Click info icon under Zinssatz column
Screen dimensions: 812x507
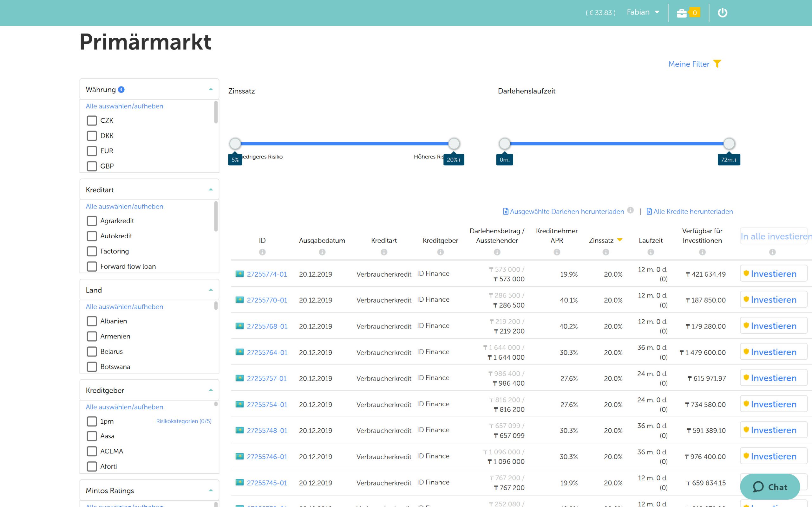(x=606, y=252)
